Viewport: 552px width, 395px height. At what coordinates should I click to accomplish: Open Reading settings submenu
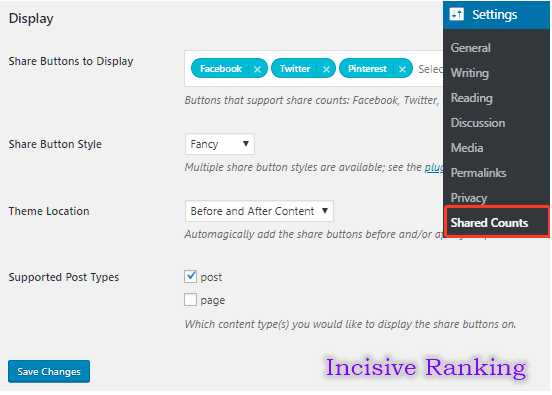[472, 98]
